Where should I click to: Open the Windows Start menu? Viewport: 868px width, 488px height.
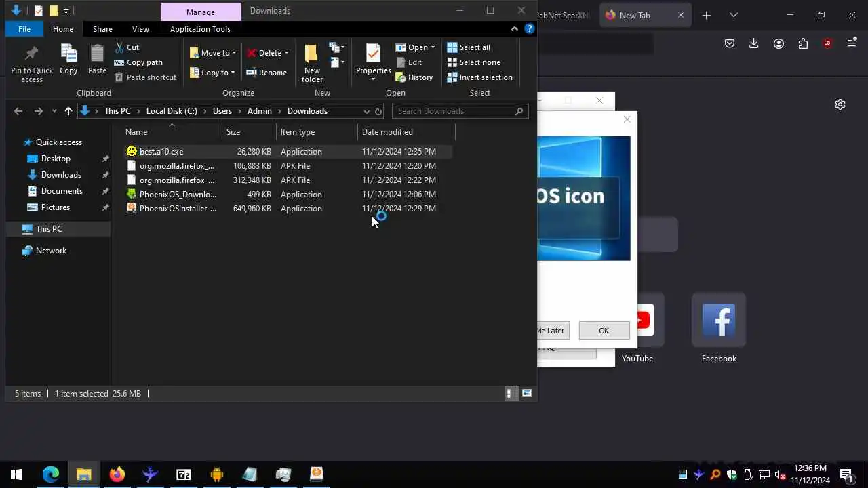16,474
